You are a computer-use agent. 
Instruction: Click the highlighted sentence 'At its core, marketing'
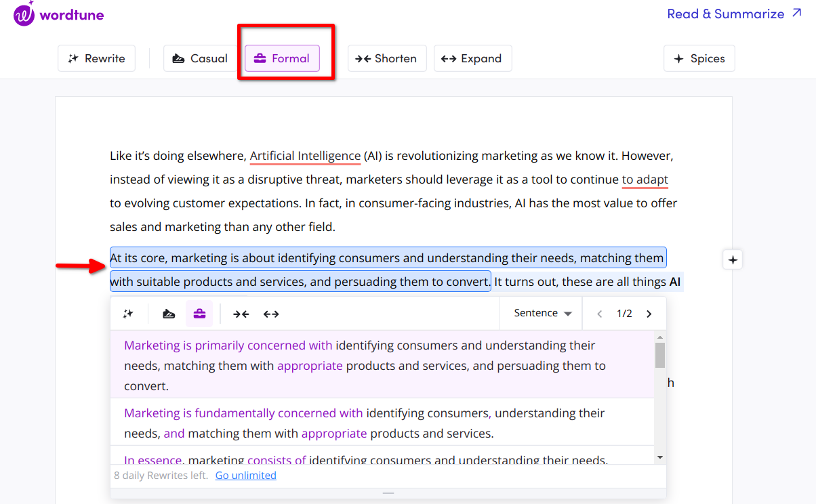[x=387, y=270]
